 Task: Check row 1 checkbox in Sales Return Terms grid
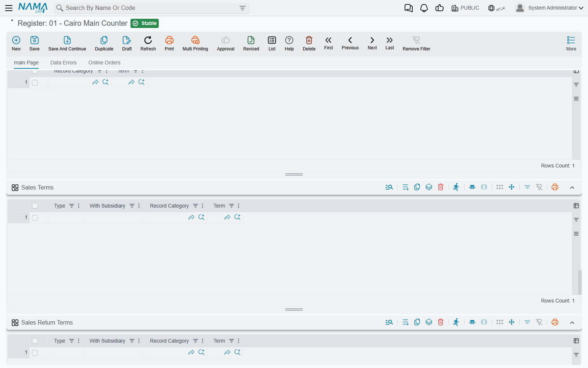[x=35, y=353]
